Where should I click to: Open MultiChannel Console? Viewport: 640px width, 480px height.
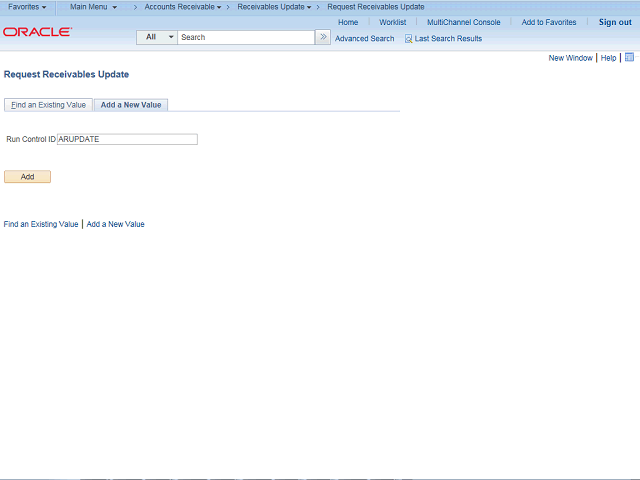pyautogui.click(x=463, y=22)
